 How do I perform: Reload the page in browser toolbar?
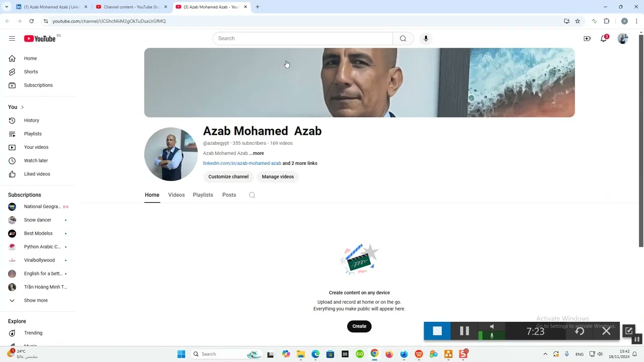pos(31,21)
